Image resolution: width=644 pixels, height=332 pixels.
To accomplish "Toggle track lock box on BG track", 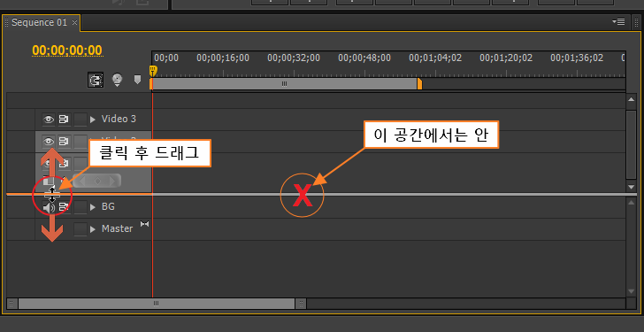I will pos(80,207).
